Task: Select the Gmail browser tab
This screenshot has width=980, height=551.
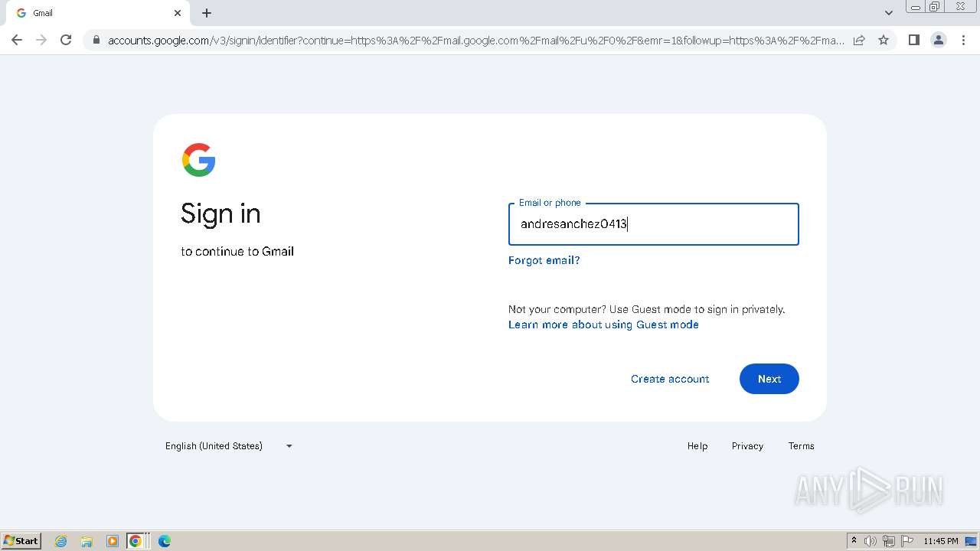Action: pyautogui.click(x=98, y=13)
